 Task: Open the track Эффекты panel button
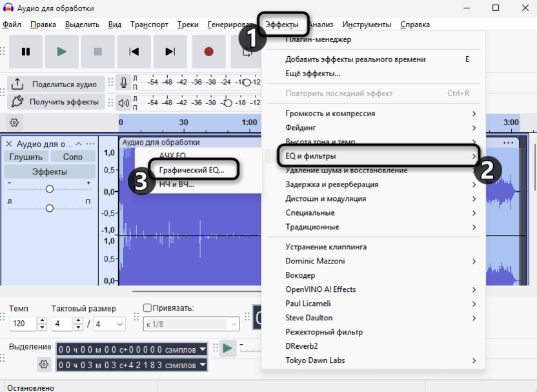point(50,172)
